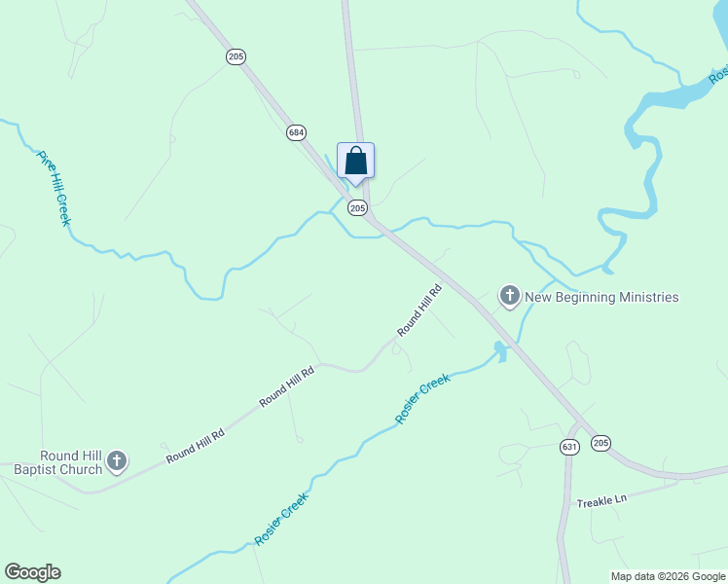Click the route 205 shield near Treakle Ln
The image size is (728, 584).
[601, 443]
